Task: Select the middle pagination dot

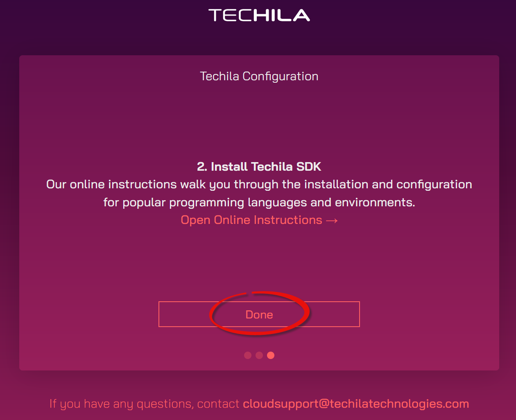Action: pos(259,355)
